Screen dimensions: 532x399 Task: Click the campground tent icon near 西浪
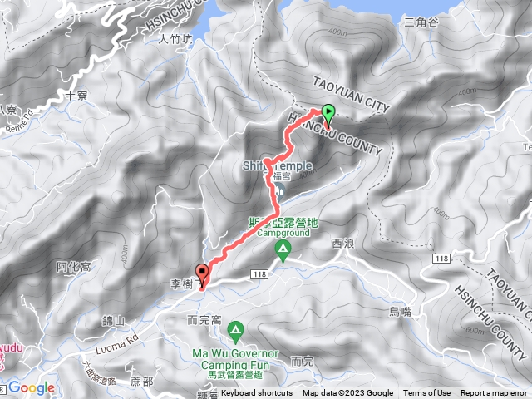click(x=283, y=250)
